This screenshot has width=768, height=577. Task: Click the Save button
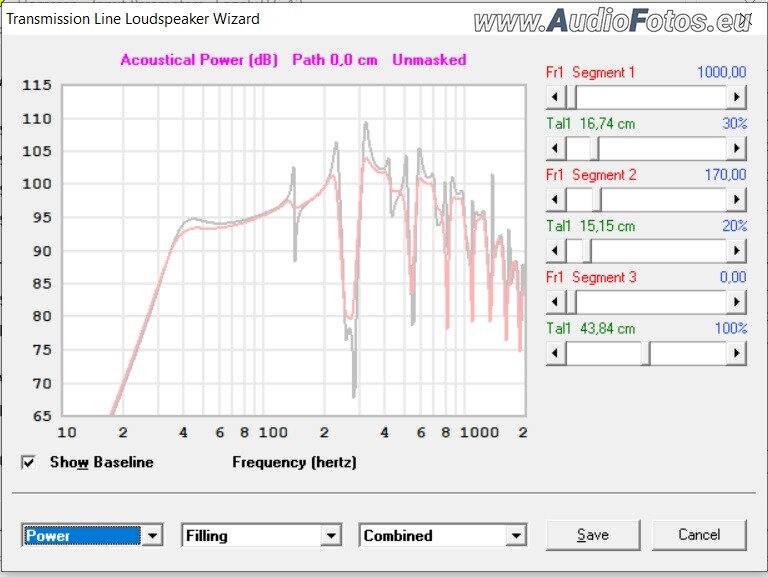point(593,535)
